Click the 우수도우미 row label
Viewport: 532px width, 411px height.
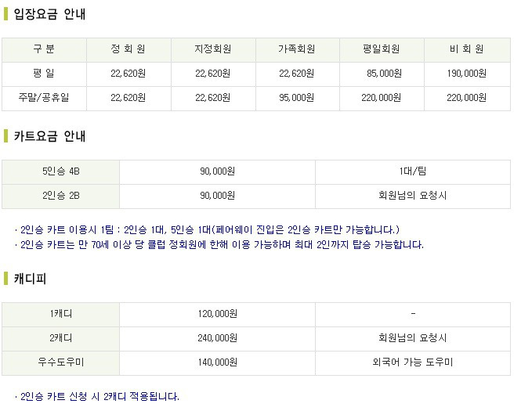tap(61, 362)
